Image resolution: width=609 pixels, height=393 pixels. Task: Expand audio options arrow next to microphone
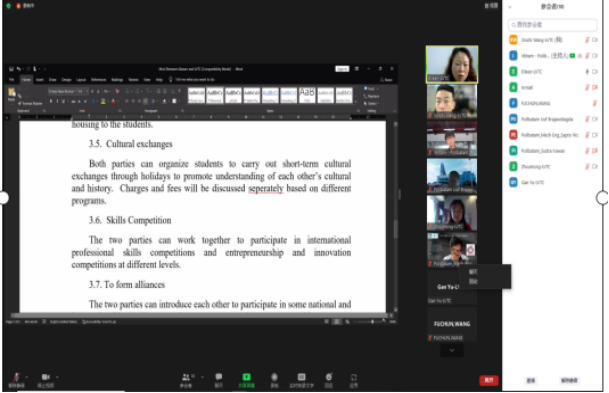tap(26, 376)
